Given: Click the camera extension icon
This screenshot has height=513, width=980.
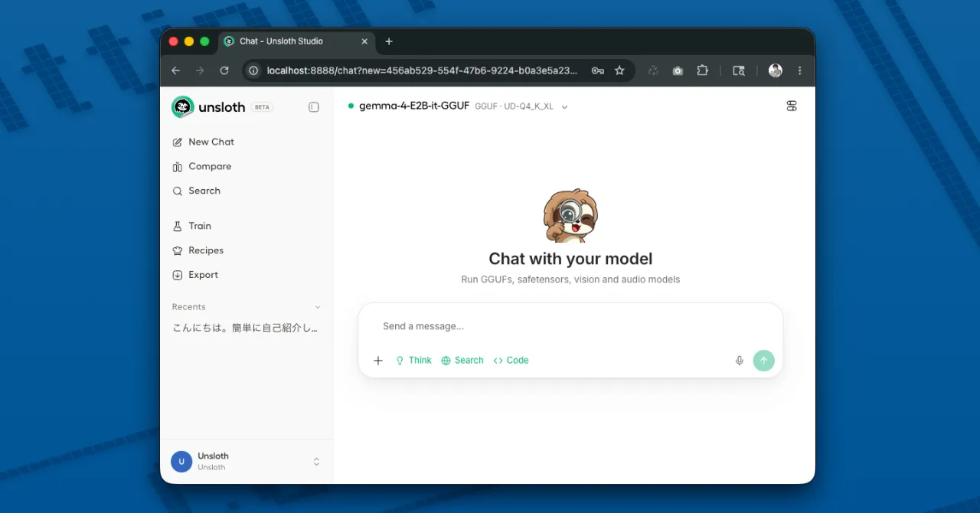Looking at the screenshot, I should (678, 70).
